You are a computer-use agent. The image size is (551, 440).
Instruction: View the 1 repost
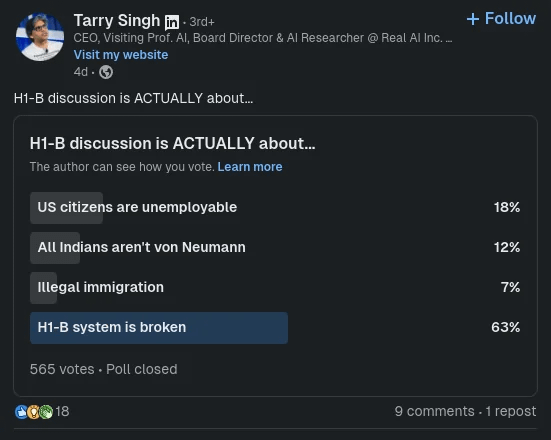[x=511, y=411]
